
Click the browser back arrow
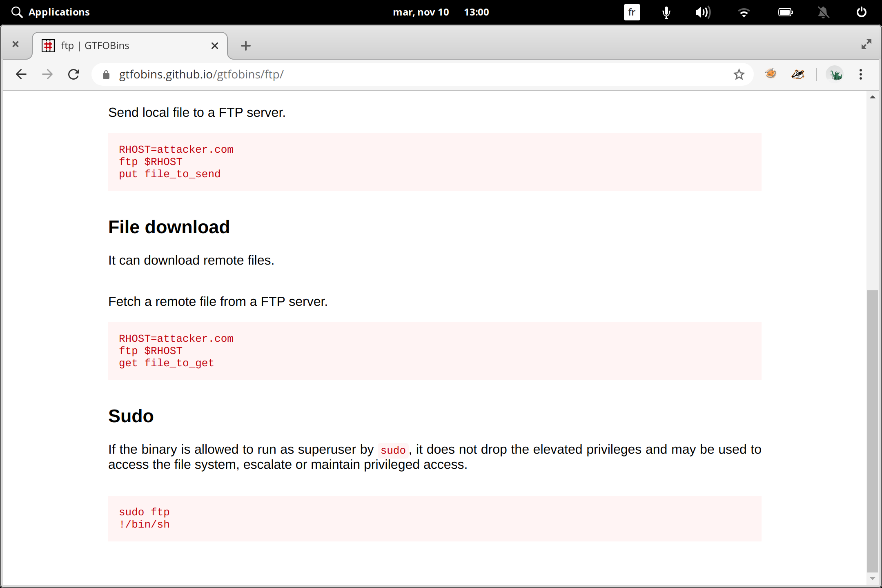click(x=21, y=74)
